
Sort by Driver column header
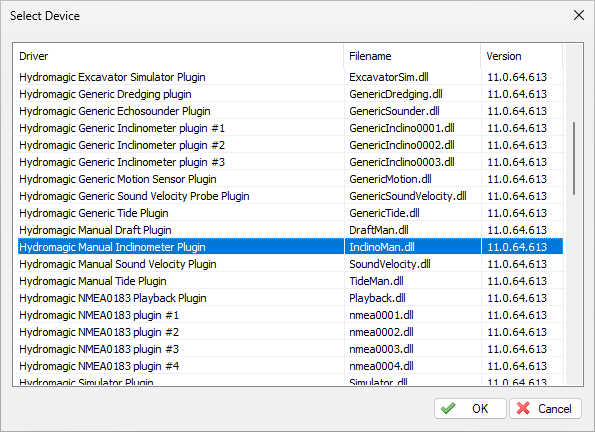tap(178, 56)
